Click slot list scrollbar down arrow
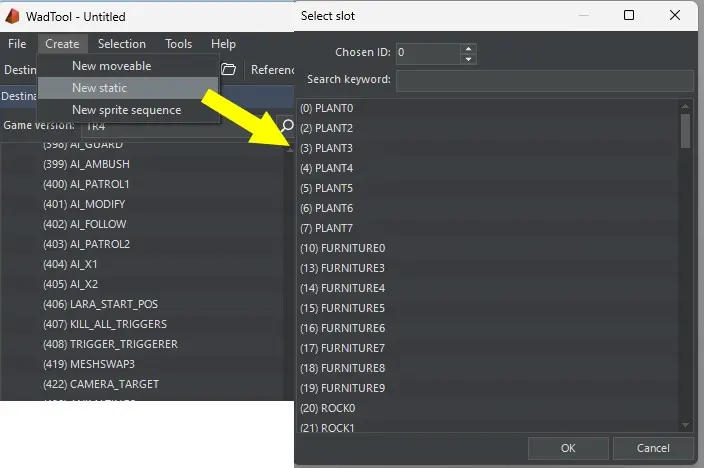The width and height of the screenshot is (704, 468). coord(685,425)
